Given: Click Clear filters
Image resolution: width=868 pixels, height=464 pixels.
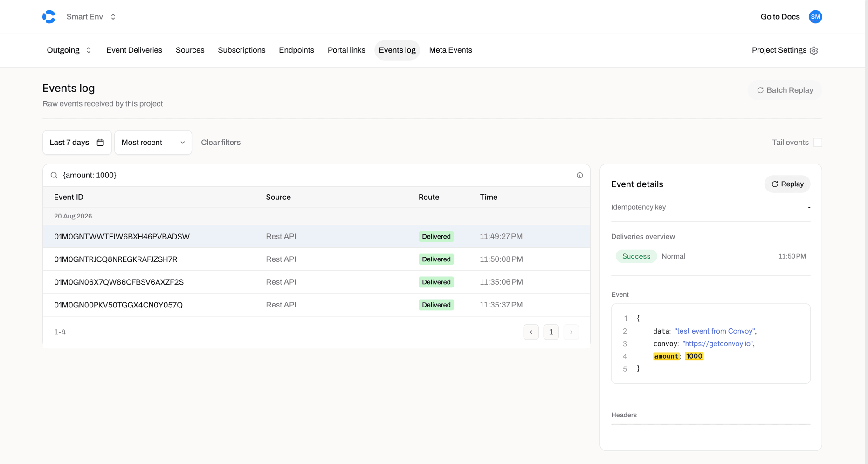Looking at the screenshot, I should pos(220,143).
